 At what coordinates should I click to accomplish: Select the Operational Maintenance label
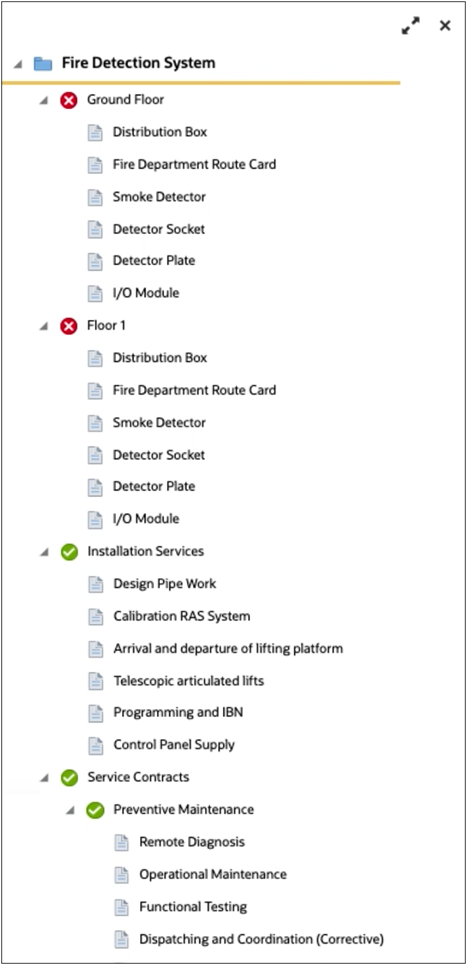(213, 875)
